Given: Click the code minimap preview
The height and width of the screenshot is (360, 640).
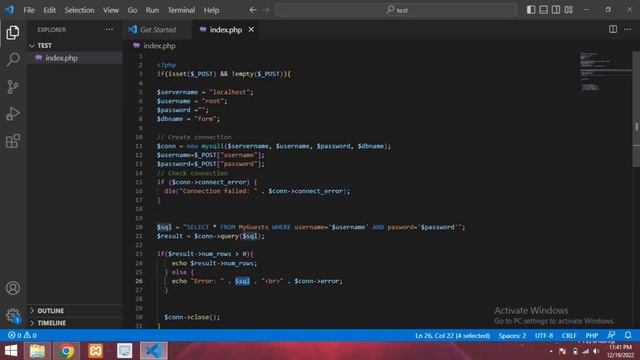Looking at the screenshot, I should (605, 72).
